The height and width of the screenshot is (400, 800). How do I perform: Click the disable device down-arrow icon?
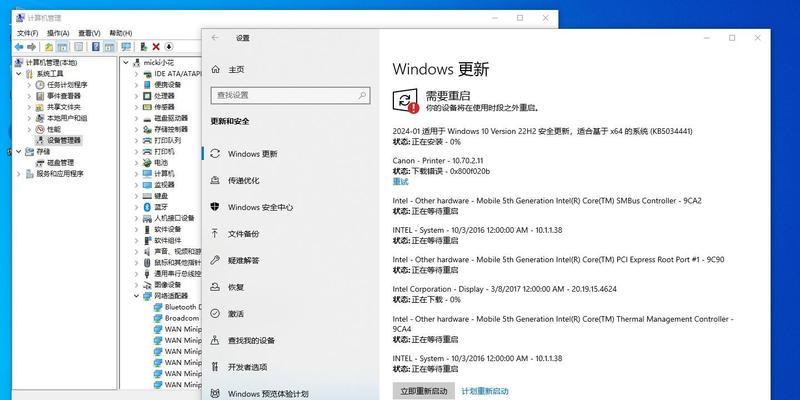(168, 47)
